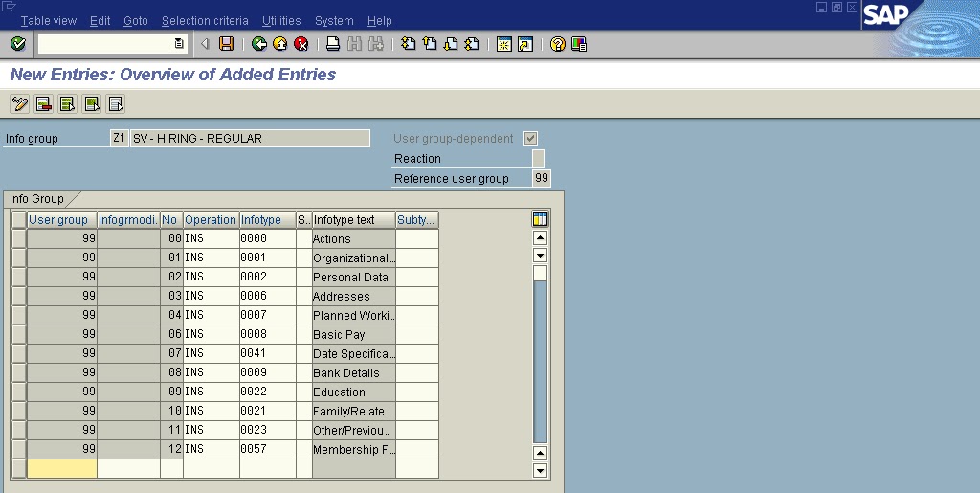The width and height of the screenshot is (980, 493).
Task: Select row marker for Addresses row
Action: click(19, 296)
